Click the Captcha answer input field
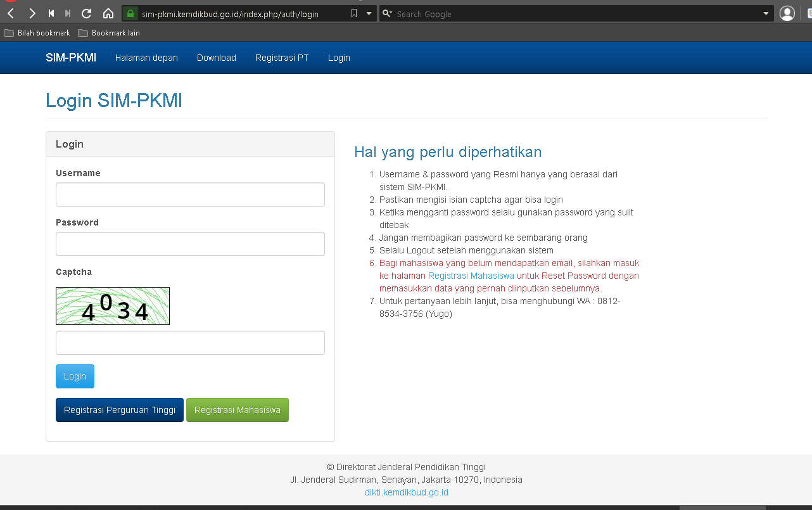812x510 pixels. click(x=190, y=343)
